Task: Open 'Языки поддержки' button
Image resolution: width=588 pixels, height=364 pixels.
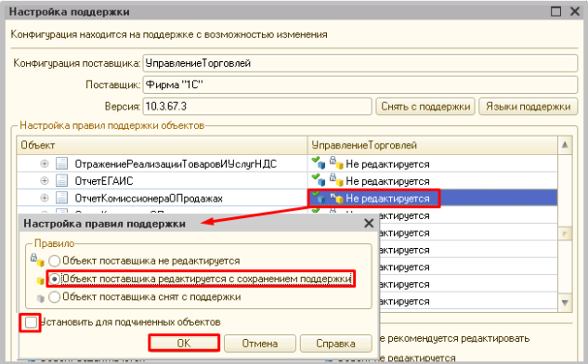Action: click(x=528, y=107)
